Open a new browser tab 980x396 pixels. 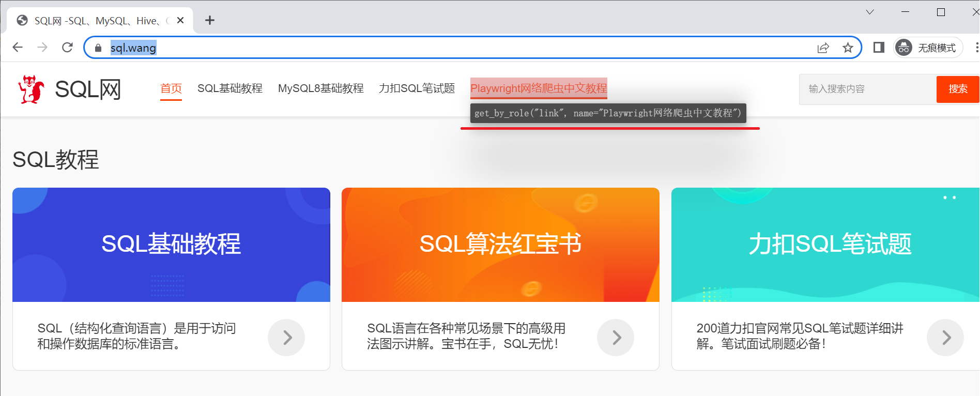(x=209, y=20)
